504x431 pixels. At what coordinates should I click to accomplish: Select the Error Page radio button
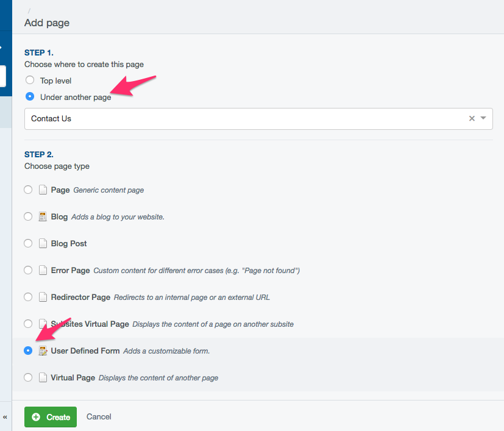tap(28, 270)
